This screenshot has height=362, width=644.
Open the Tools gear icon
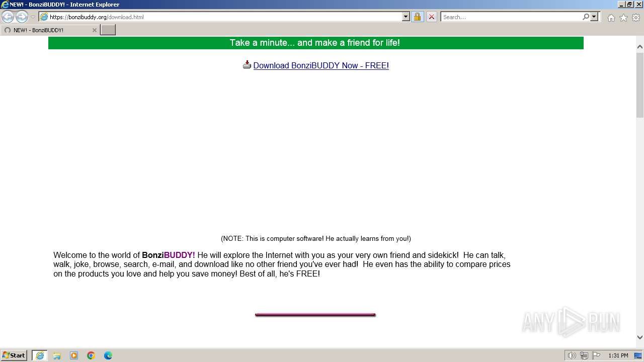click(x=636, y=18)
